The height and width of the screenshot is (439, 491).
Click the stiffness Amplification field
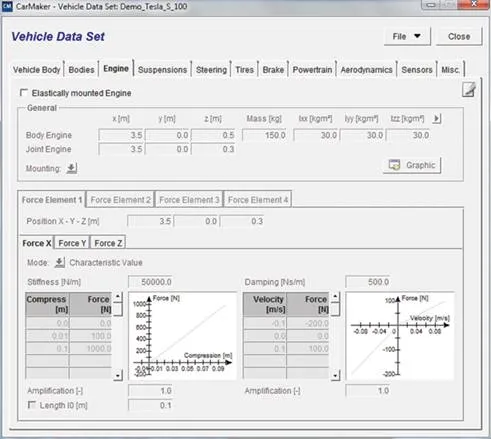click(x=150, y=390)
